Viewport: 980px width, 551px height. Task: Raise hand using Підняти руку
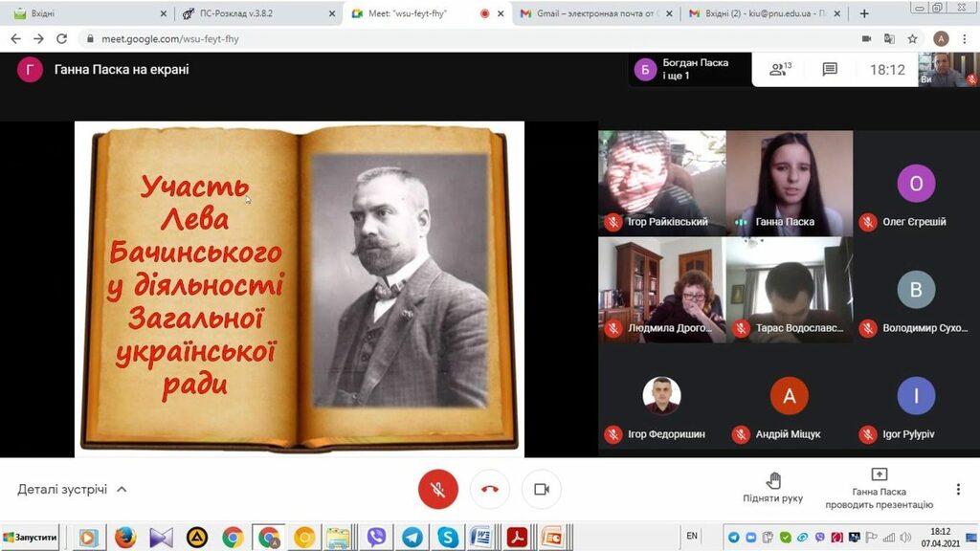click(x=773, y=488)
